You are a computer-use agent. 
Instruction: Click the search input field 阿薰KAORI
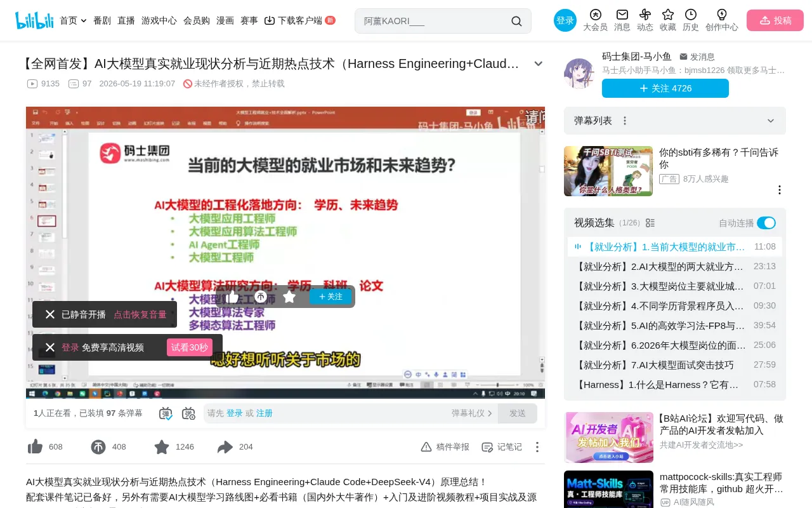(433, 21)
